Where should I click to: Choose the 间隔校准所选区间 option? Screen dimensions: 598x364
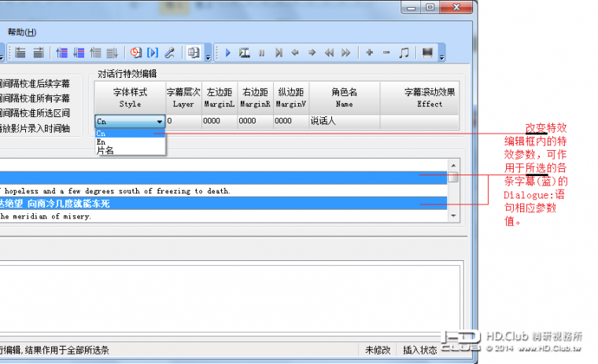(x=35, y=113)
